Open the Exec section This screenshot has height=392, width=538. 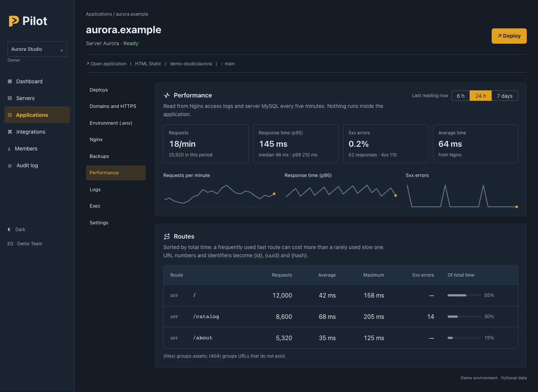tap(116, 206)
